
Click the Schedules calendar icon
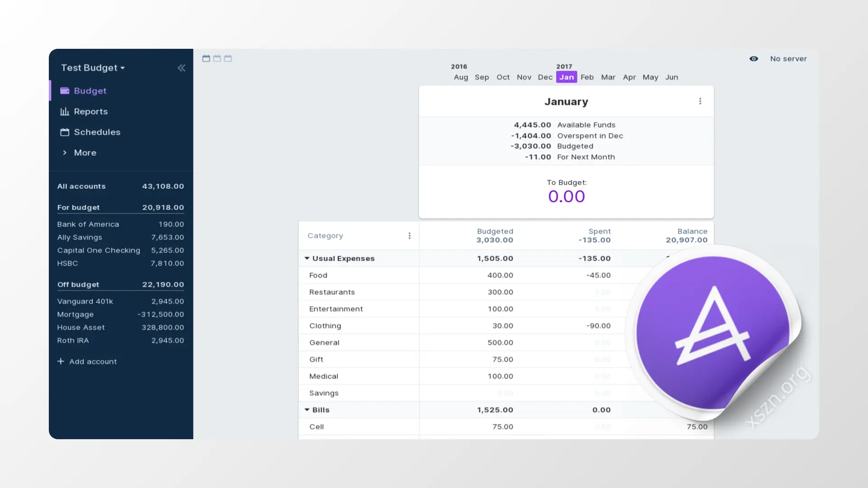click(x=65, y=132)
